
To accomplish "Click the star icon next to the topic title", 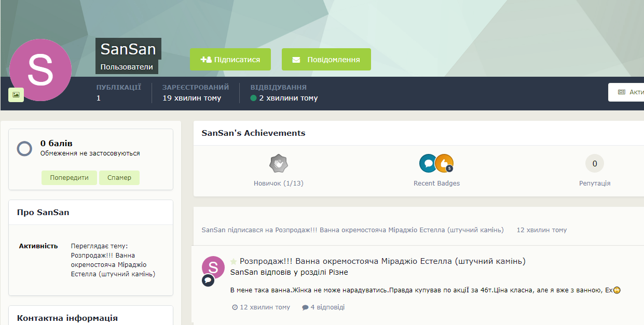I will pos(234,262).
